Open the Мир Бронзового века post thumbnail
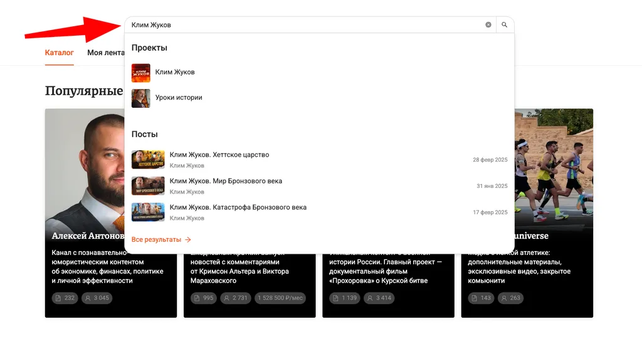The width and height of the screenshot is (642, 364). [148, 186]
